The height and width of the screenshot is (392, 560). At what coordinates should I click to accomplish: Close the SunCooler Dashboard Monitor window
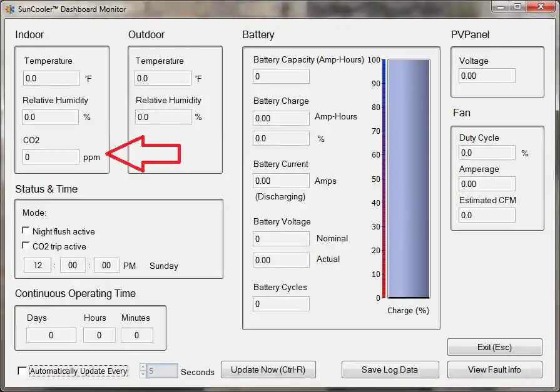pos(541,7)
